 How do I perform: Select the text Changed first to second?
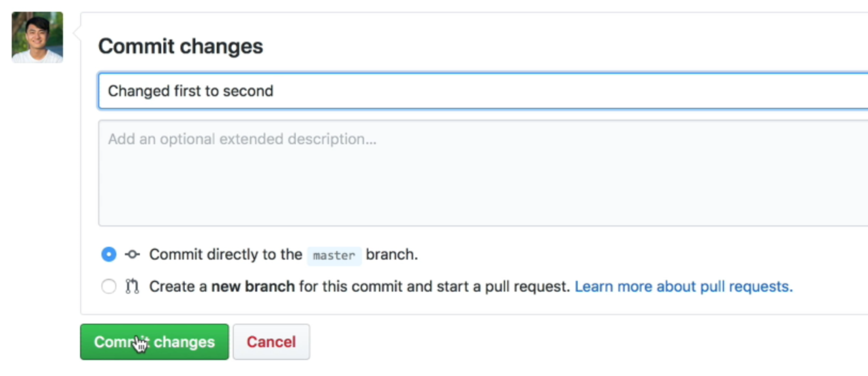pyautogui.click(x=190, y=91)
